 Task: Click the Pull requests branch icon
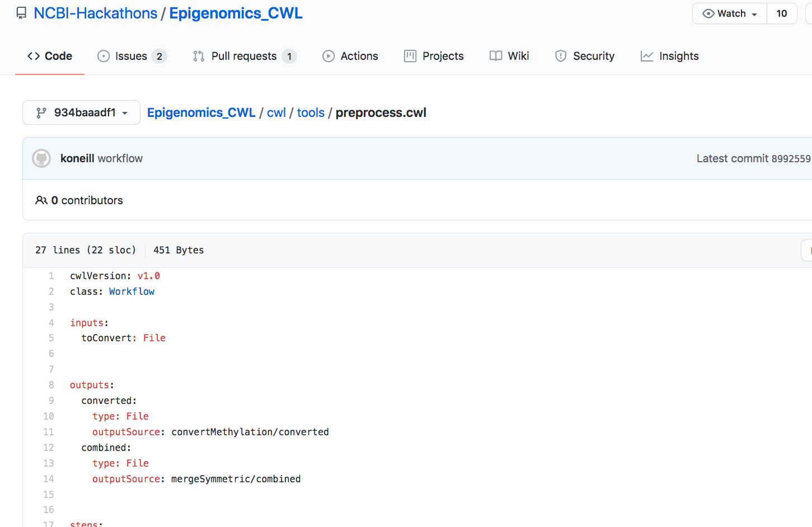coord(199,56)
